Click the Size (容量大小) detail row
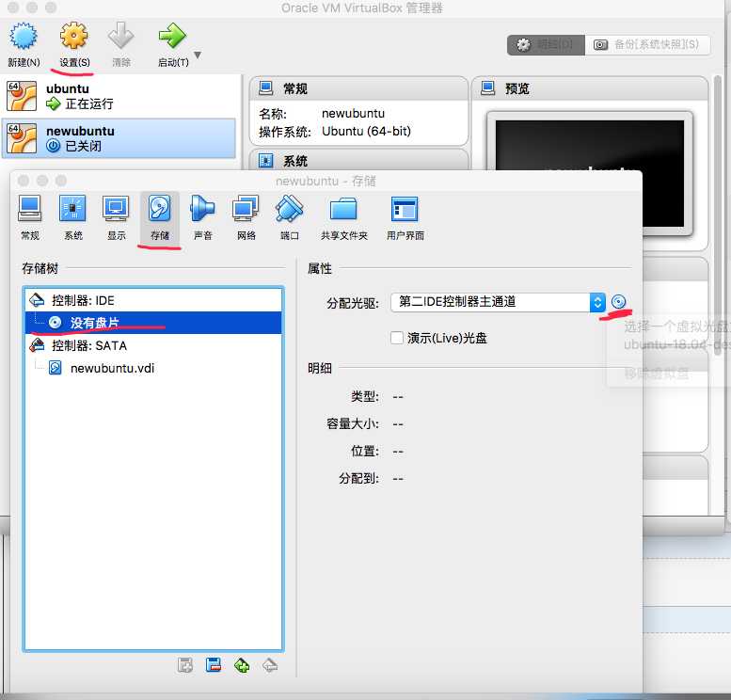Image resolution: width=731 pixels, height=700 pixels. pyautogui.click(x=365, y=423)
